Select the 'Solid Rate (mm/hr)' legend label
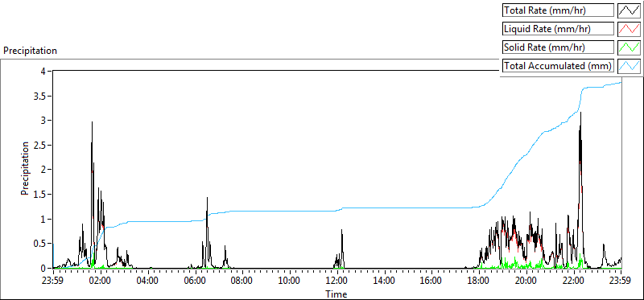The image size is (644, 300). 558,47
